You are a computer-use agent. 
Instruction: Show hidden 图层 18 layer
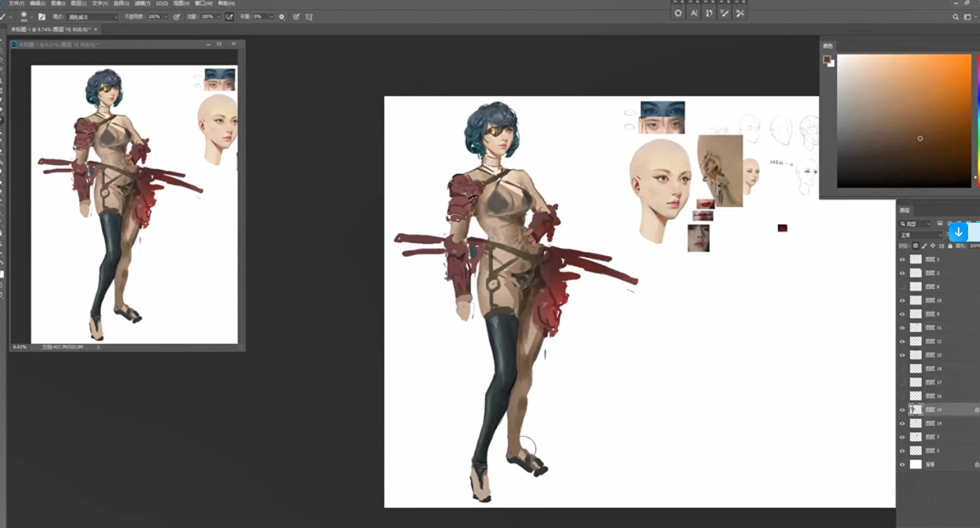coord(902,369)
